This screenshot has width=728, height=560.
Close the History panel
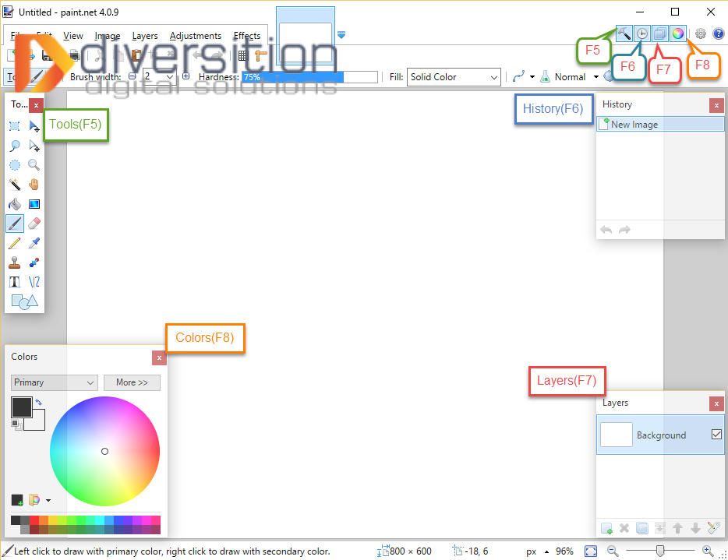click(716, 106)
